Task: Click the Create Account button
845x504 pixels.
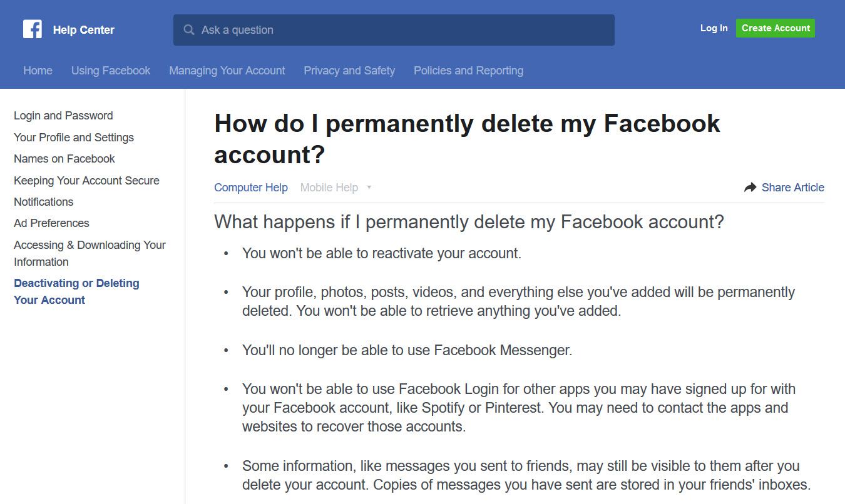Action: [x=776, y=28]
